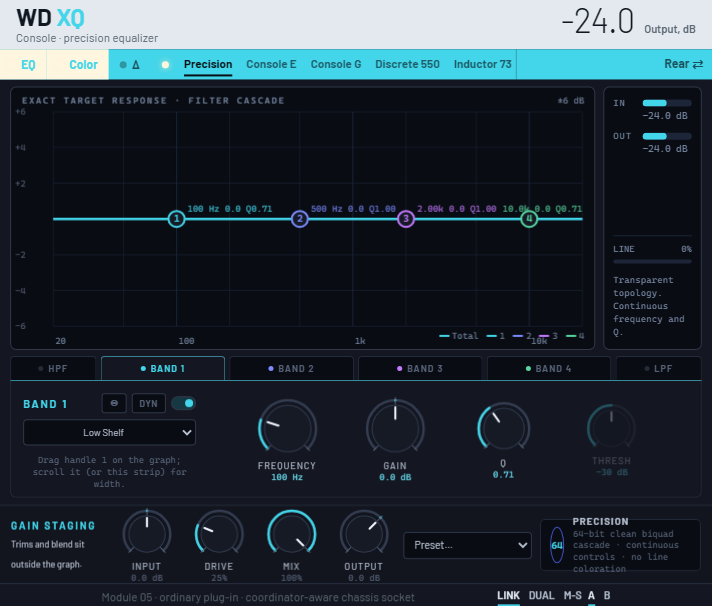Select the Precision model
Image resolution: width=712 pixels, height=606 pixels.
(208, 64)
